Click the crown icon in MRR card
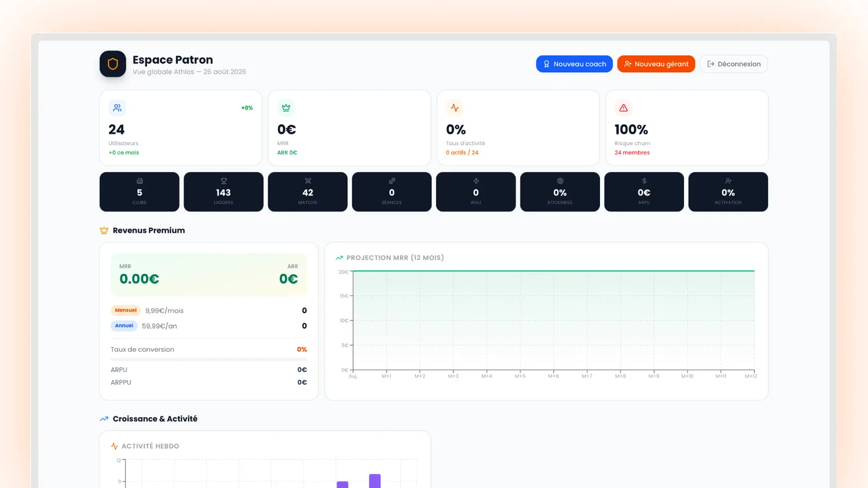Image resolution: width=868 pixels, height=488 pixels. (x=286, y=108)
